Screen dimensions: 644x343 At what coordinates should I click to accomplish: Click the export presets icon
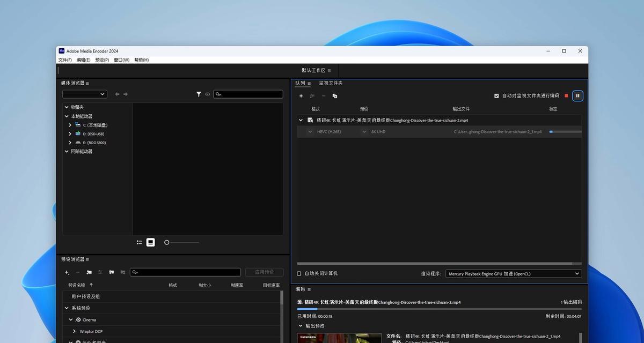[x=123, y=272]
